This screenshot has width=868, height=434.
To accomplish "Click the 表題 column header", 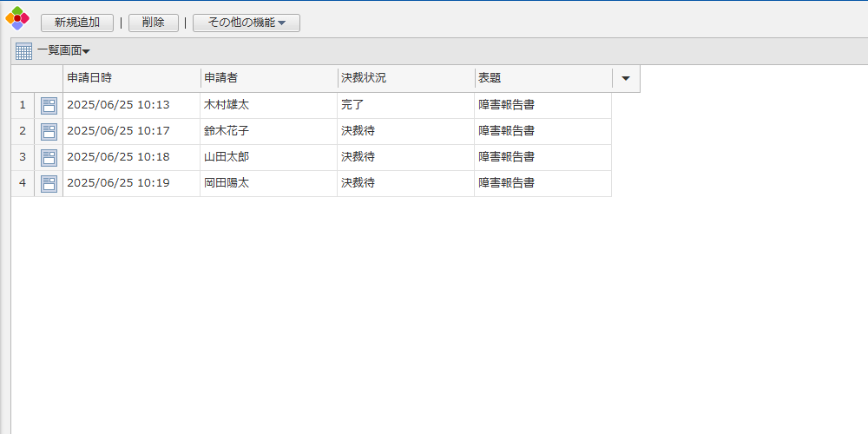I will (542, 78).
